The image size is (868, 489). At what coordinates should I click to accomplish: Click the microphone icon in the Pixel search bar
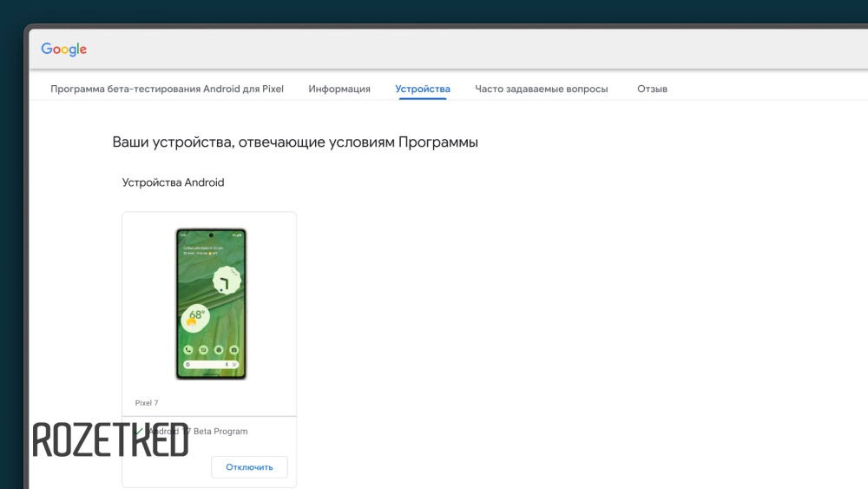pyautogui.click(x=227, y=365)
